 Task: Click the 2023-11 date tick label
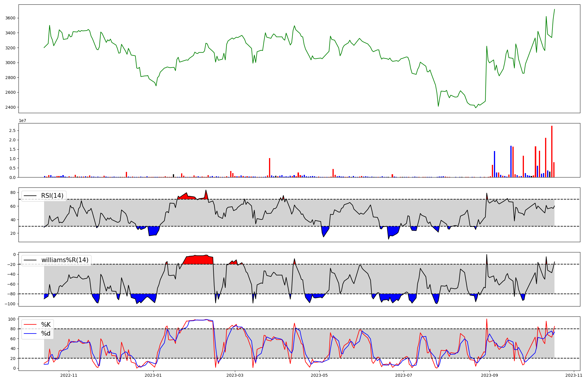(x=574, y=375)
